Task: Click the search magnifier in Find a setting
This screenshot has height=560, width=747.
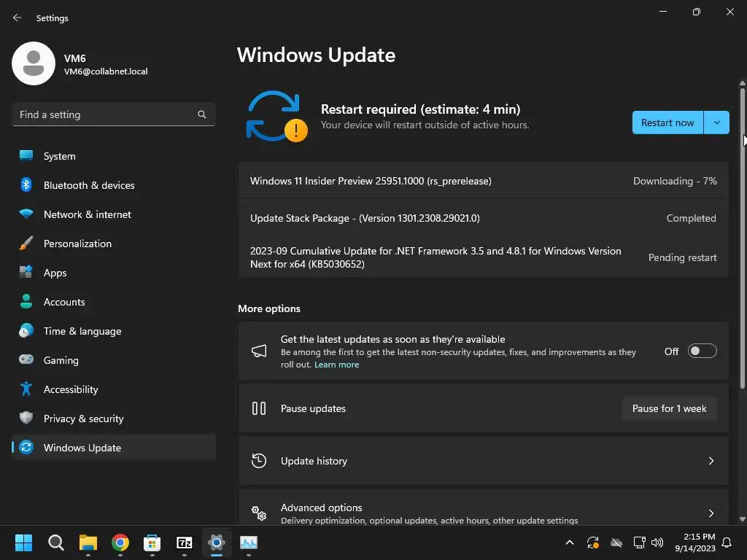Action: 202,114
